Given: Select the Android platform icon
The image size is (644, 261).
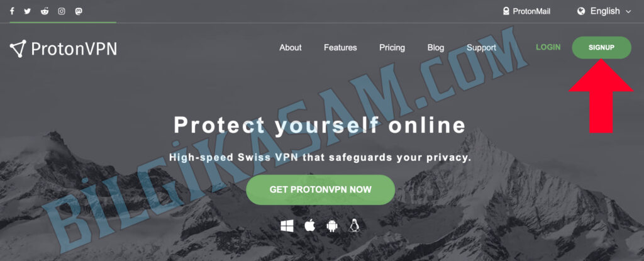Looking at the screenshot, I should click(x=332, y=226).
